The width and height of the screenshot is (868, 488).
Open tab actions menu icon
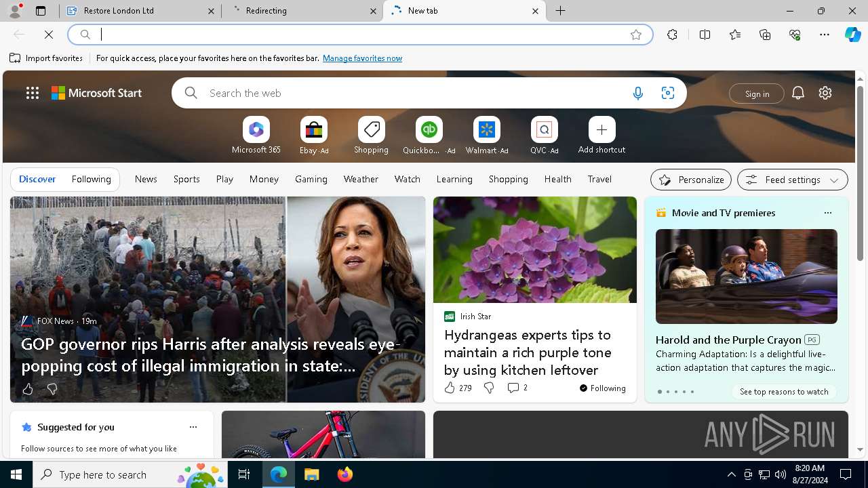click(x=41, y=11)
